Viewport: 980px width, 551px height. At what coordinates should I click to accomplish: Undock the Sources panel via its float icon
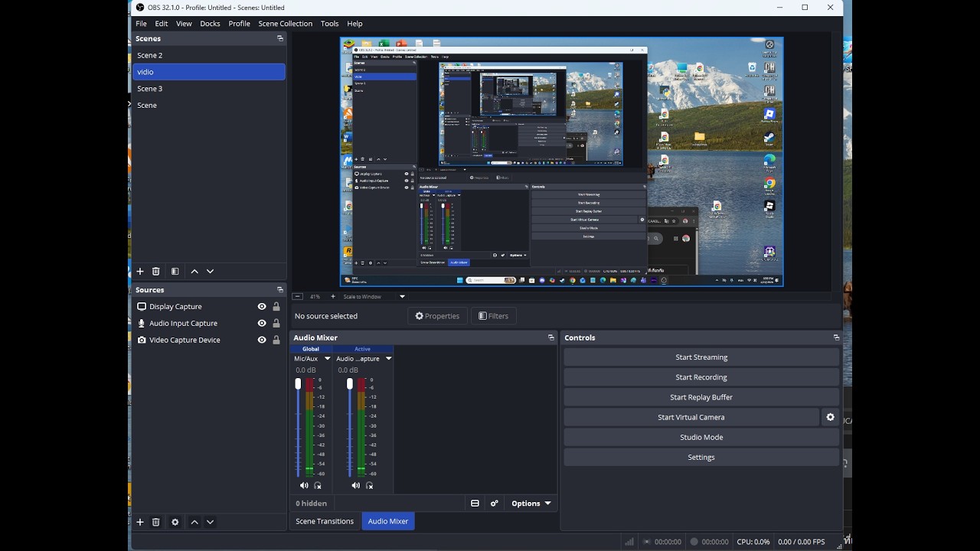(280, 290)
